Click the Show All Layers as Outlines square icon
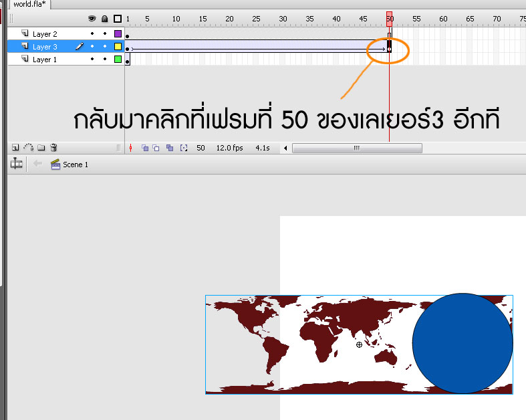Viewport: 526px width, 420px height. pyautogui.click(x=118, y=19)
